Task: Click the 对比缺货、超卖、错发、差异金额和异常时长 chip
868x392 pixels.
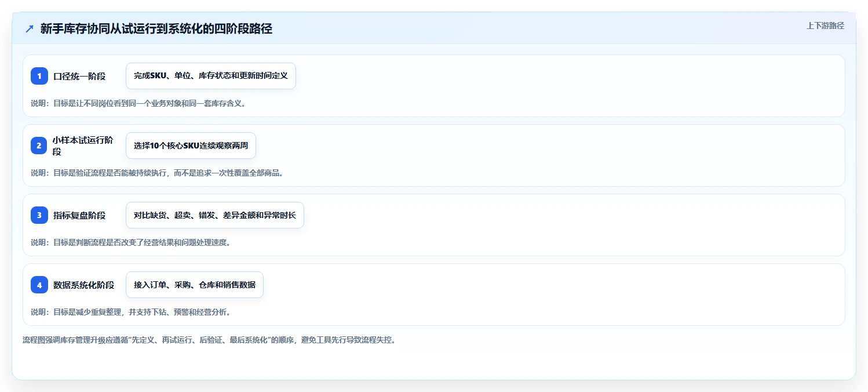Action: pos(215,215)
